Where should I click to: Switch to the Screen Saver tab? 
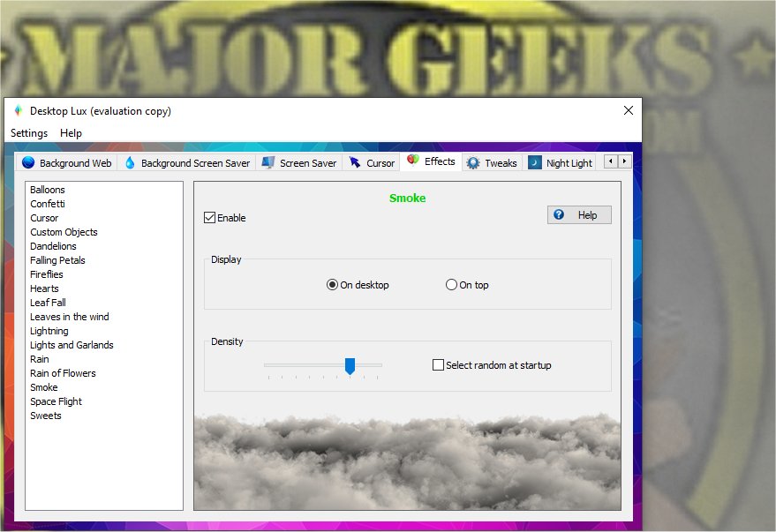click(299, 162)
